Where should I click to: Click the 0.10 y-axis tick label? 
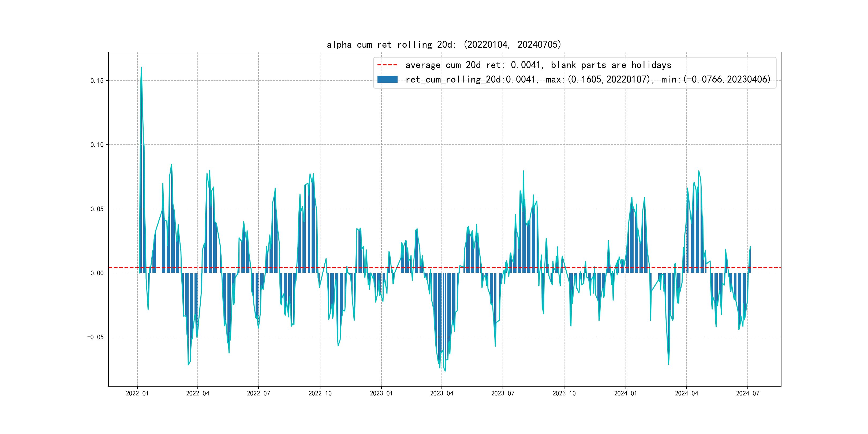97,145
